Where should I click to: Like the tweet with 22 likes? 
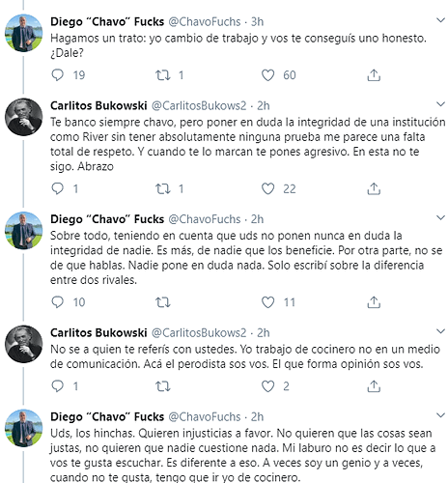coord(267,189)
